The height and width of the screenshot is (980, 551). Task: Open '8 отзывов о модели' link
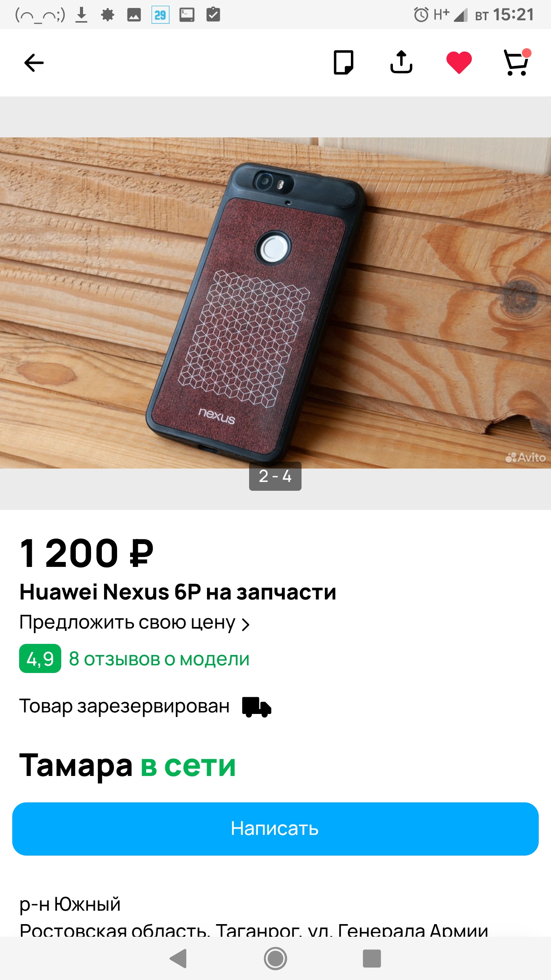(x=159, y=659)
